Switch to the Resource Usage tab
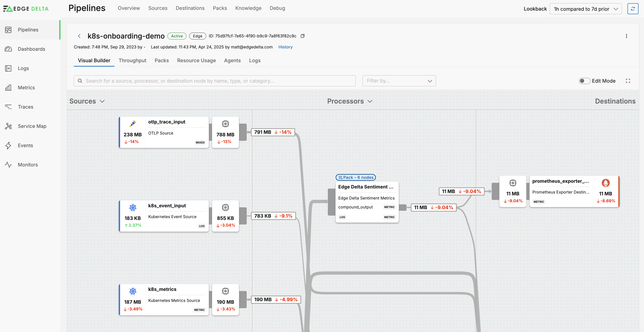 pyautogui.click(x=197, y=61)
